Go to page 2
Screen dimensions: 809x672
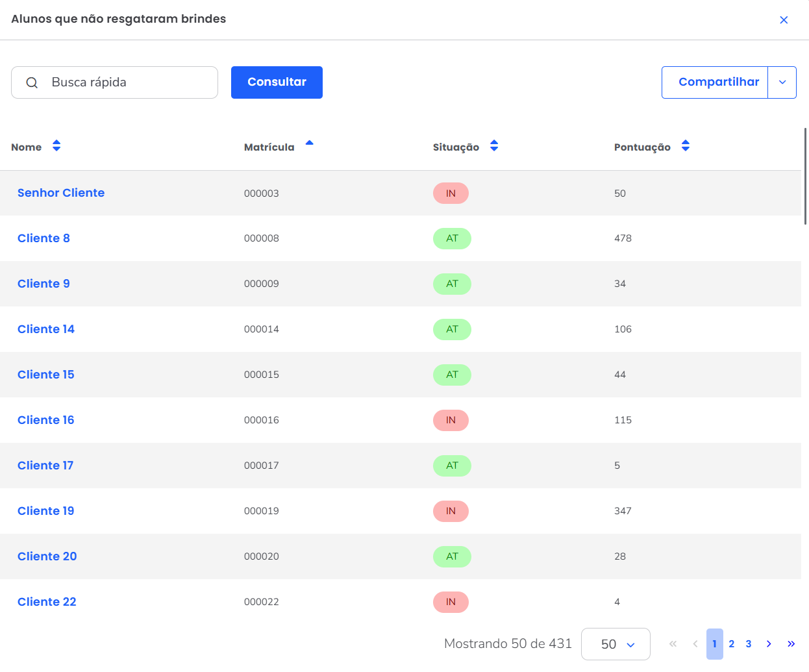[x=732, y=644]
